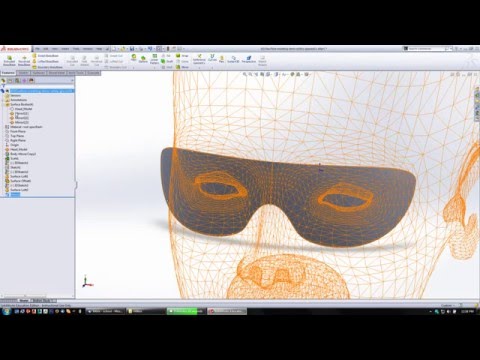Click Zoom to Area in heads-up toolbar
This screenshot has width=480, height=360.
click(x=251, y=74)
